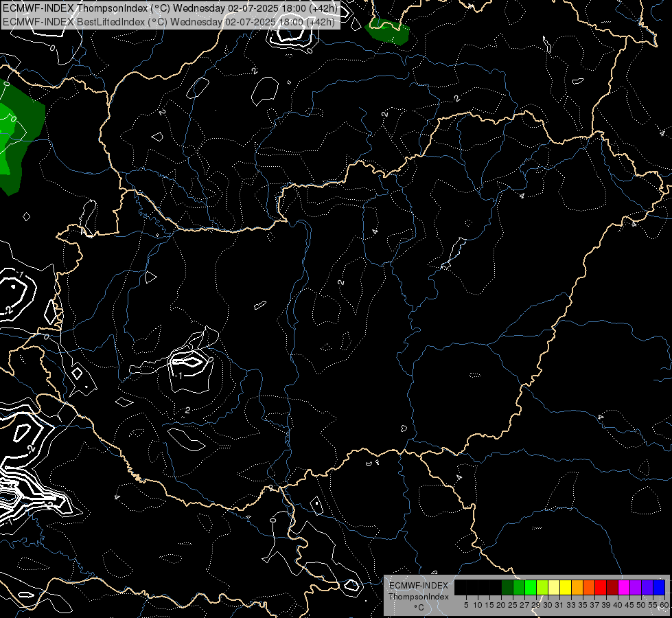Click the legend tick label 20

pyautogui.click(x=501, y=605)
